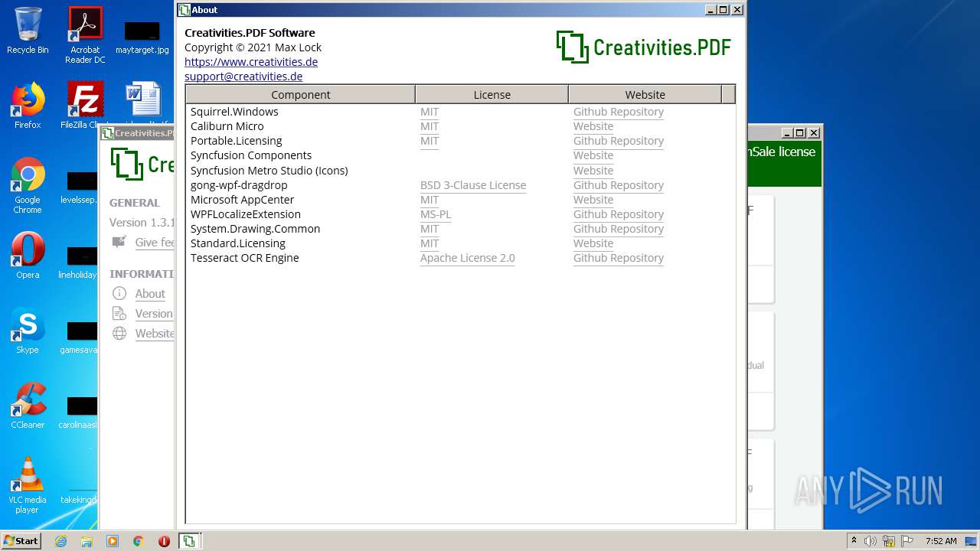Click the network tray icon
This screenshot has width=980, height=551.
pyautogui.click(x=889, y=541)
